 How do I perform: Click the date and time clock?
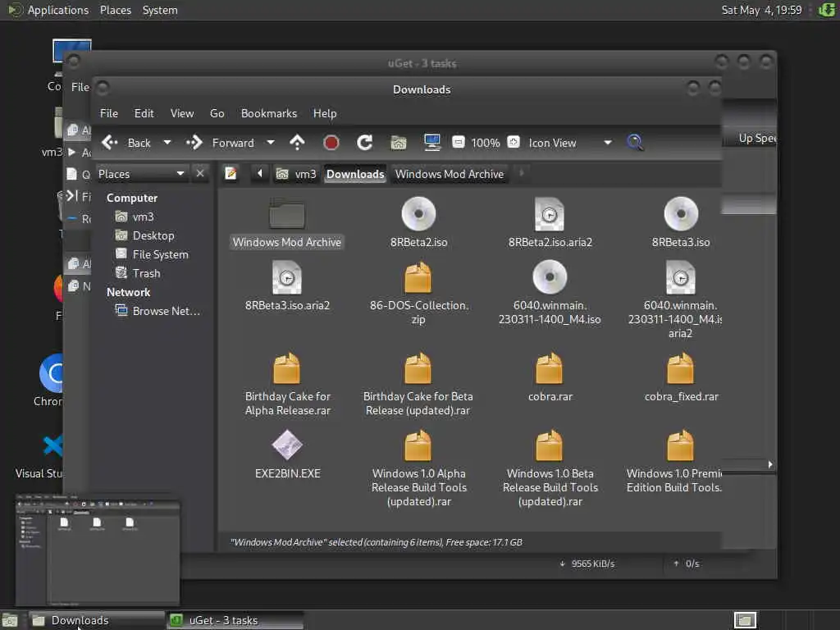pos(761,10)
